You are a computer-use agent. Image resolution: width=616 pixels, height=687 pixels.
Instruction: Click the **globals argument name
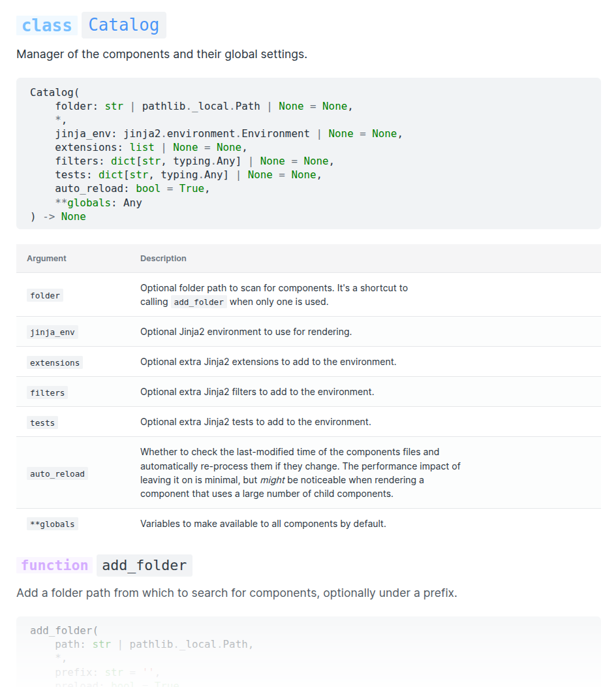[x=52, y=524]
